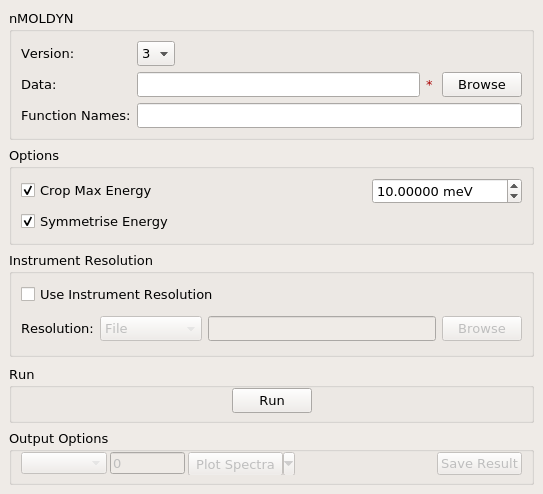Click the Plot Spectra button
This screenshot has height=494, width=543.
pos(235,464)
